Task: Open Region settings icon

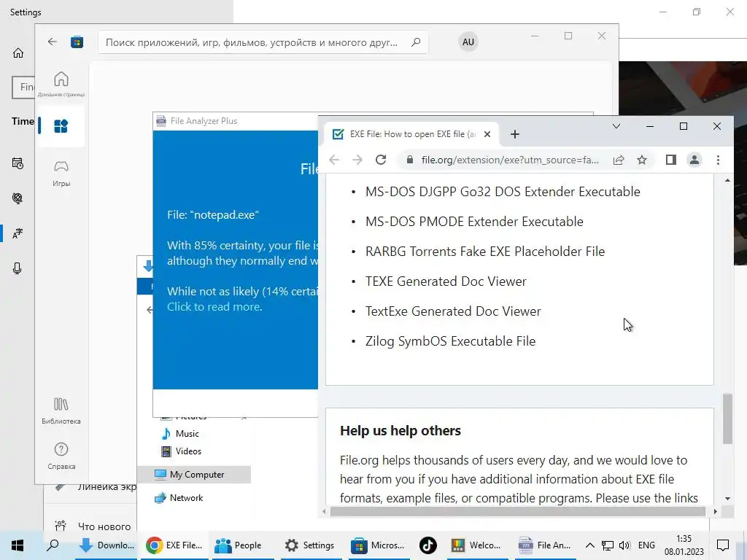Action: (18, 198)
